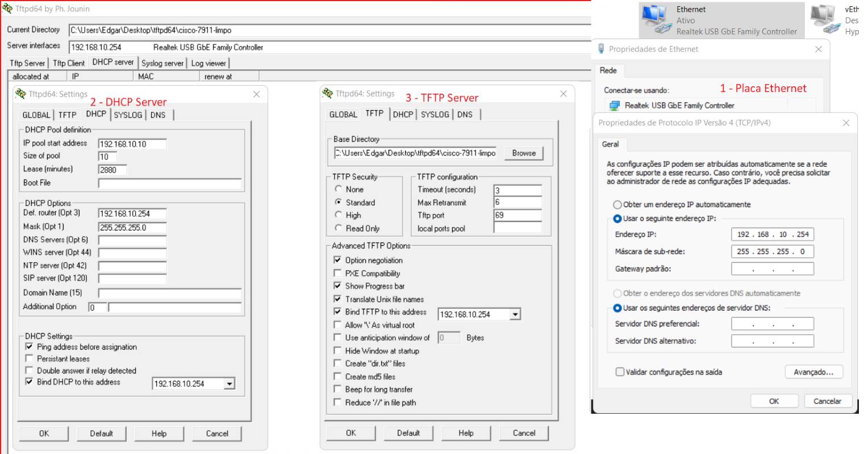Open the DNS tab in TFTP Settings
The width and height of the screenshot is (868, 454).
pyautogui.click(x=466, y=114)
